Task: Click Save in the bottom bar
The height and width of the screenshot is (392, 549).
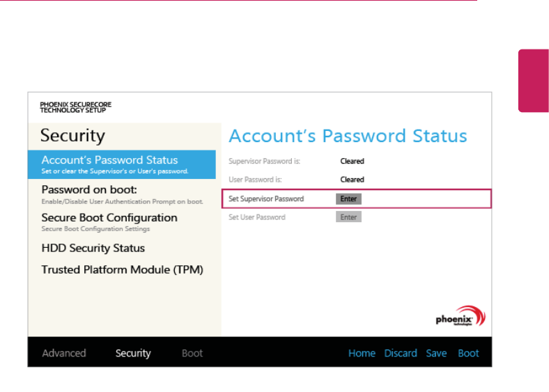Action: (x=436, y=353)
